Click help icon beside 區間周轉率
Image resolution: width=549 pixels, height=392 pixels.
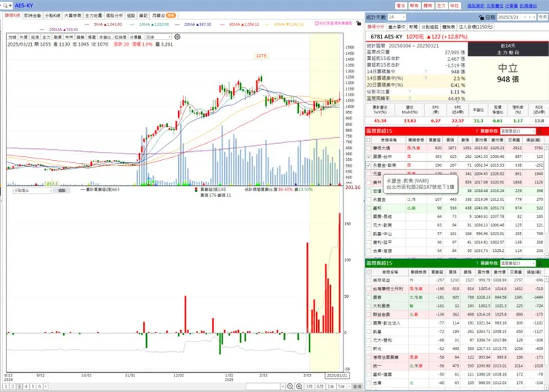(410, 99)
